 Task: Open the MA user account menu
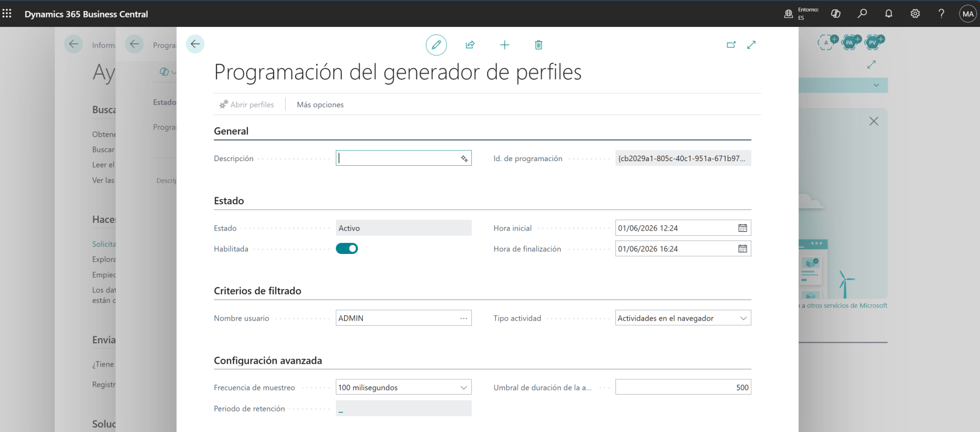pyautogui.click(x=968, y=13)
